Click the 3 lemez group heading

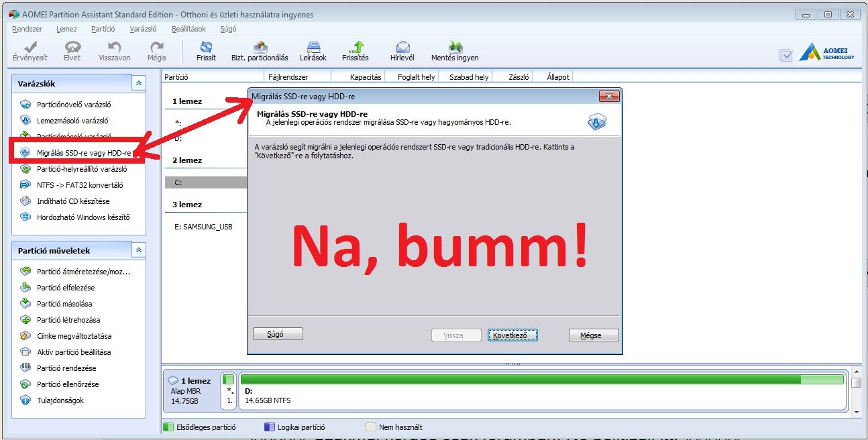point(187,205)
